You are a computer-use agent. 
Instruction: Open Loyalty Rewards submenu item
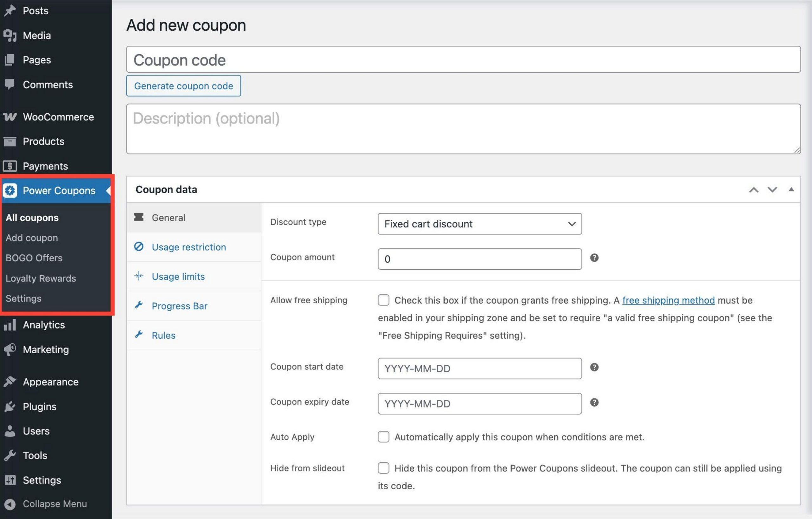point(41,278)
